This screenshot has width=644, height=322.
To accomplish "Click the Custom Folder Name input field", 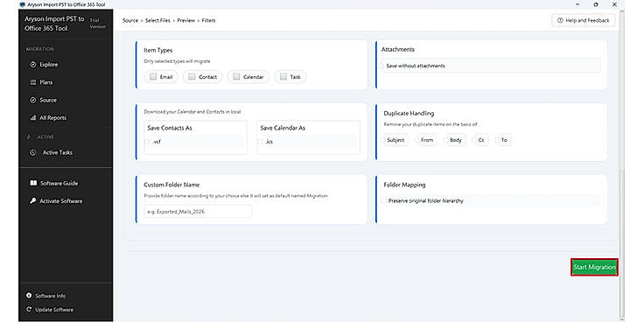I will pos(198,212).
